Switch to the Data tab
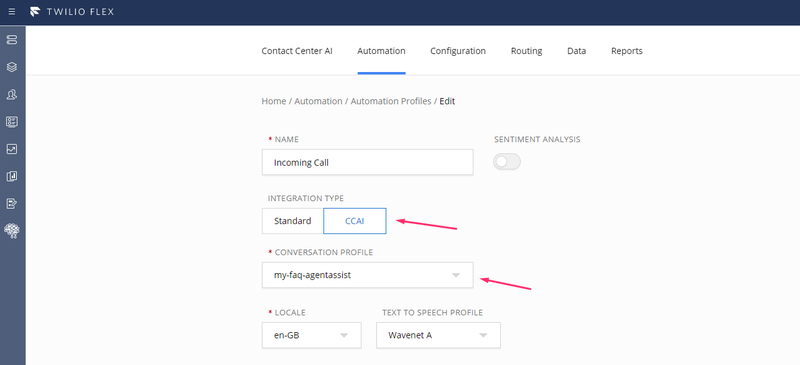Screen dimensions: 800x365 click(577, 51)
